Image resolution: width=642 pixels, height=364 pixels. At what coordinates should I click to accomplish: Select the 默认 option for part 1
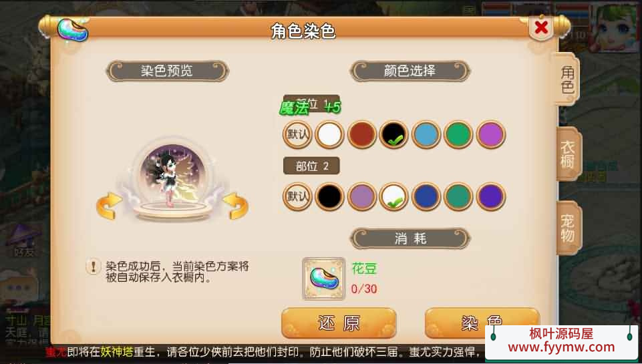pyautogui.click(x=297, y=134)
